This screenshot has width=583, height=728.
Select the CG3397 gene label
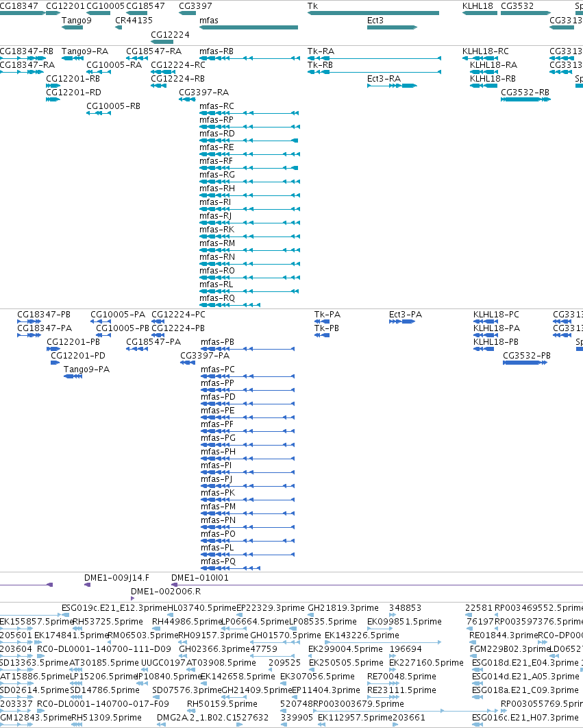195,6
